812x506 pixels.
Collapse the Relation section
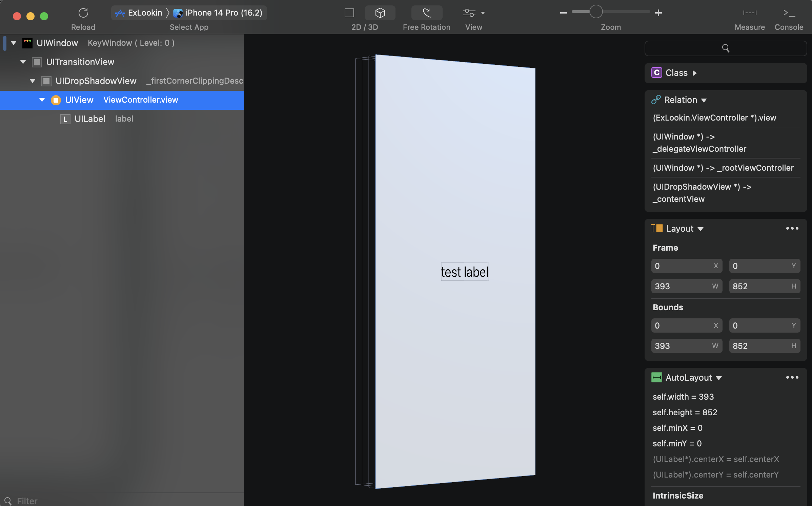[704, 100]
